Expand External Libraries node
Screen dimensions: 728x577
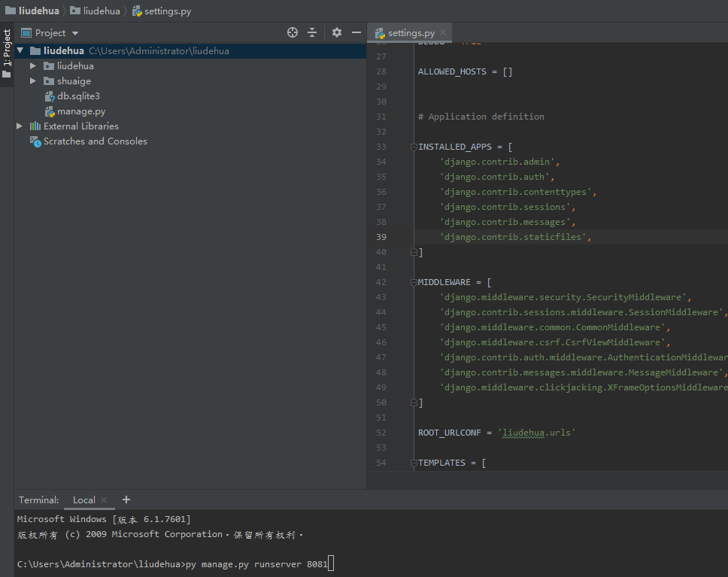click(x=20, y=126)
